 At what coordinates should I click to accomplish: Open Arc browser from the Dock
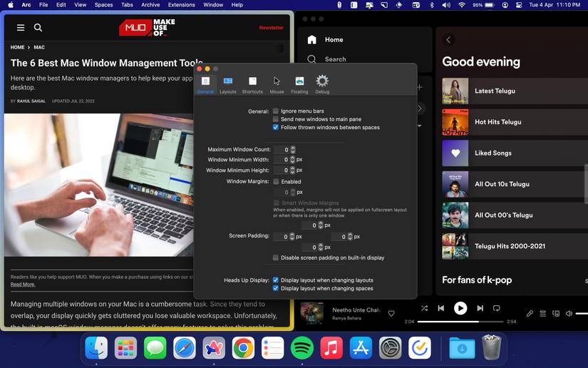point(214,348)
